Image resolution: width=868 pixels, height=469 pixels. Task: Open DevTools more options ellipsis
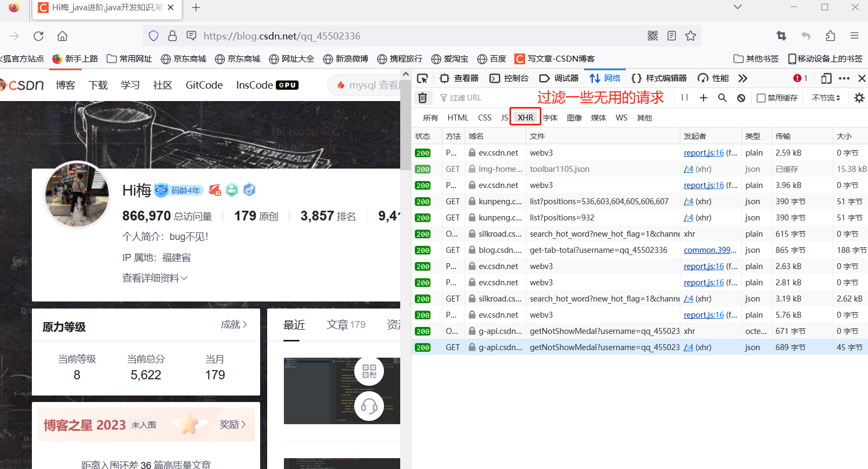[844, 78]
